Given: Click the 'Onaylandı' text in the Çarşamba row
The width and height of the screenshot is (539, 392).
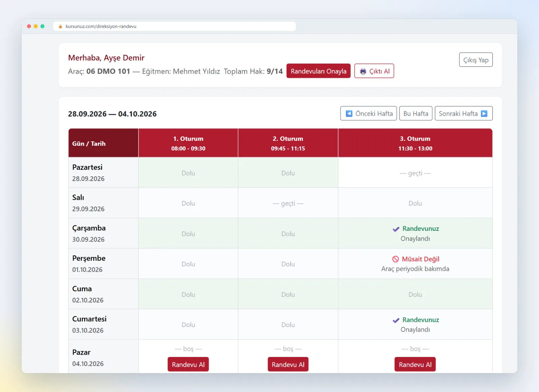Looking at the screenshot, I should (415, 239).
